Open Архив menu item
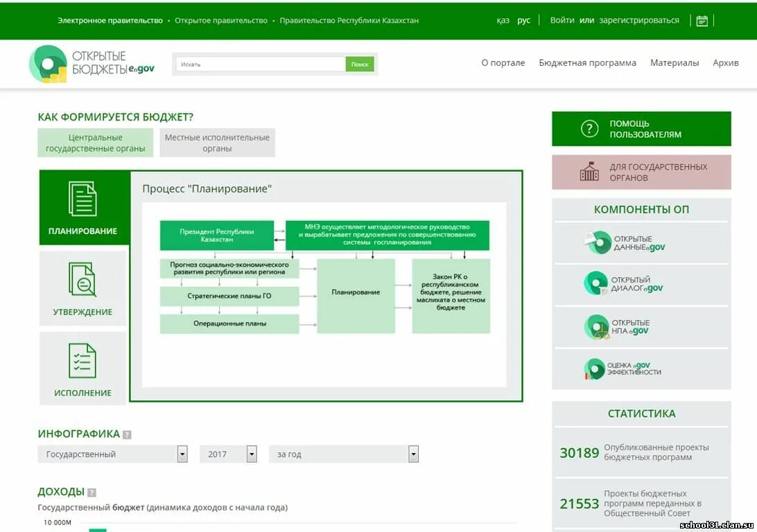The image size is (757, 532). pyautogui.click(x=726, y=63)
